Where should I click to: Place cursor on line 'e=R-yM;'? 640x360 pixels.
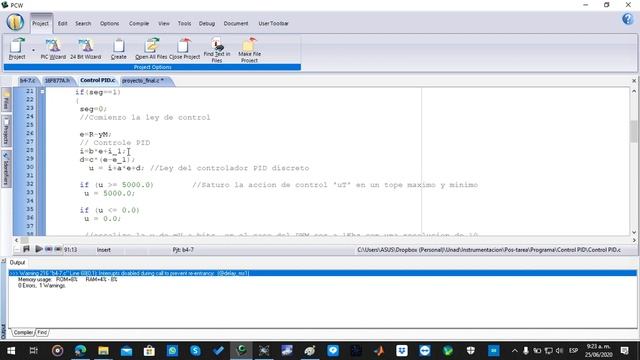[96, 134]
